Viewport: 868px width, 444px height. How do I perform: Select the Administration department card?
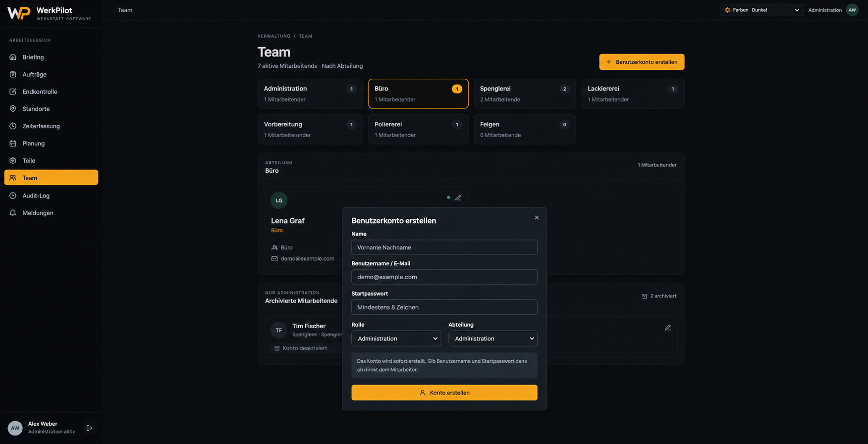pos(310,94)
